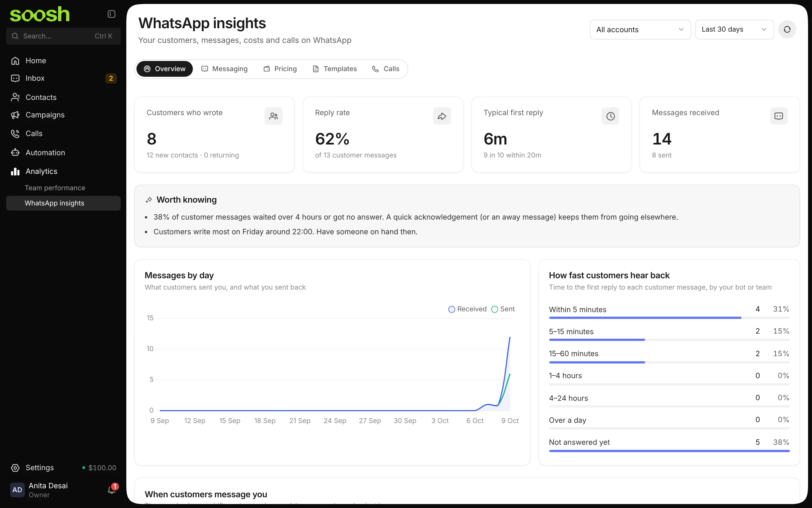
Task: Click the Campaigns megaphone icon
Action: click(15, 115)
